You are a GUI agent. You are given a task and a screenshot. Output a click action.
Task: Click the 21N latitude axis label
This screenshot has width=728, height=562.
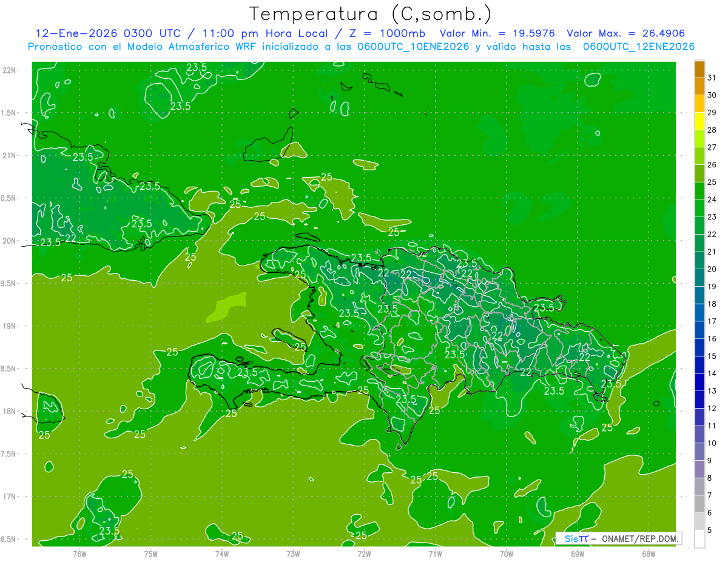point(10,155)
